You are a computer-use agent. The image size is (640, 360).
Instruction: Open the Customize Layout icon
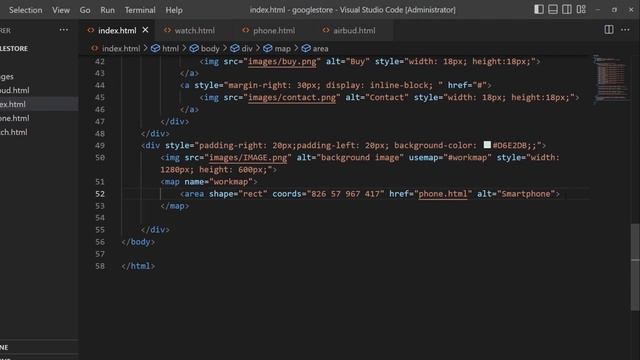(581, 9)
